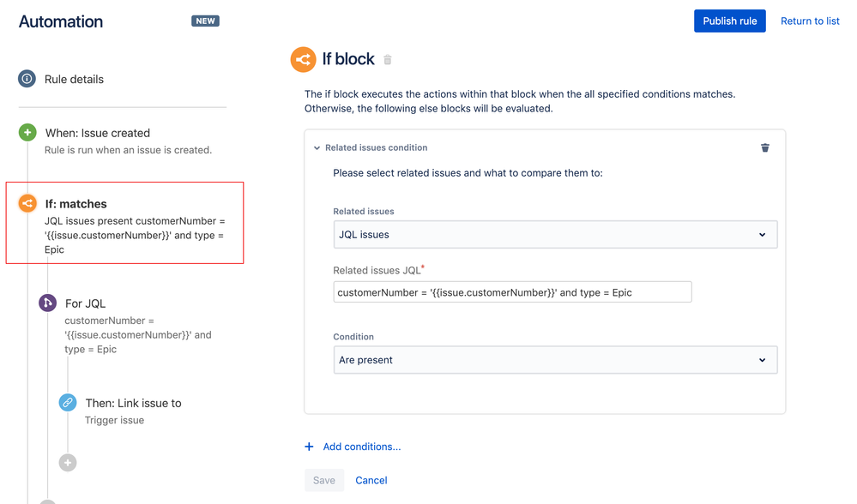Click the Publish rule button

click(730, 21)
